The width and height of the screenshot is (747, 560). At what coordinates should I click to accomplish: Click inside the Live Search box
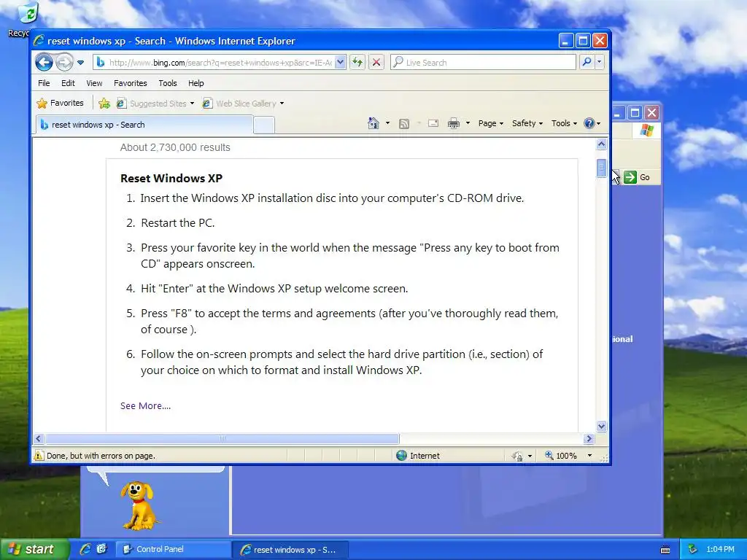point(483,63)
